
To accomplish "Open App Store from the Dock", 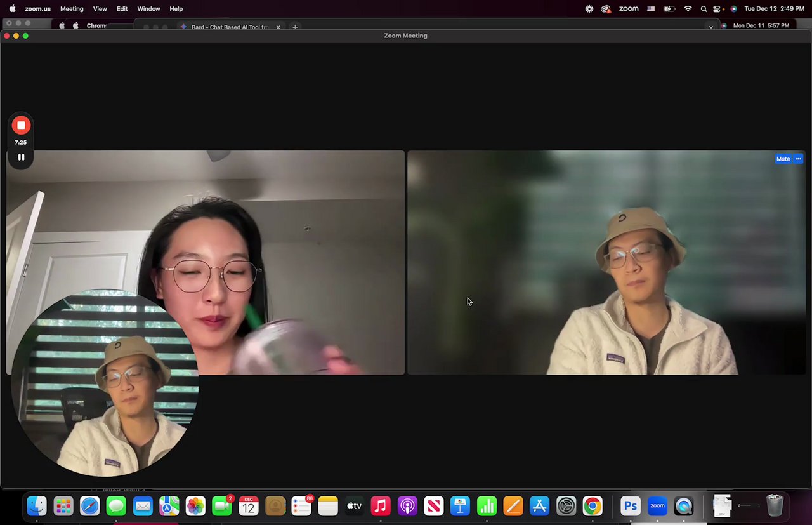I will 540,506.
